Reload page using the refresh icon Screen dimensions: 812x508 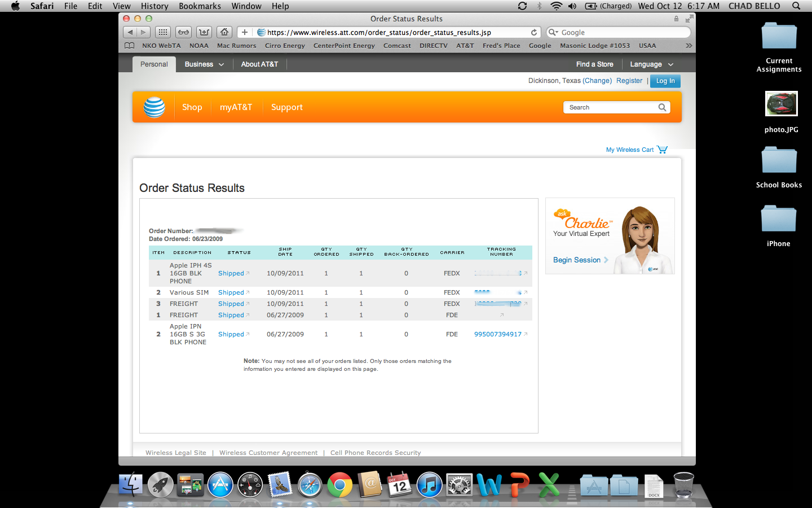[x=533, y=32]
